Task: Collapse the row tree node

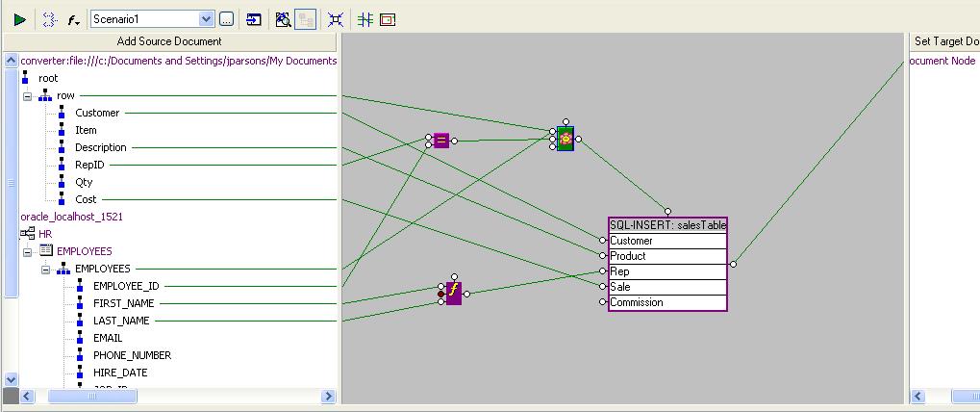Action: click(x=28, y=96)
